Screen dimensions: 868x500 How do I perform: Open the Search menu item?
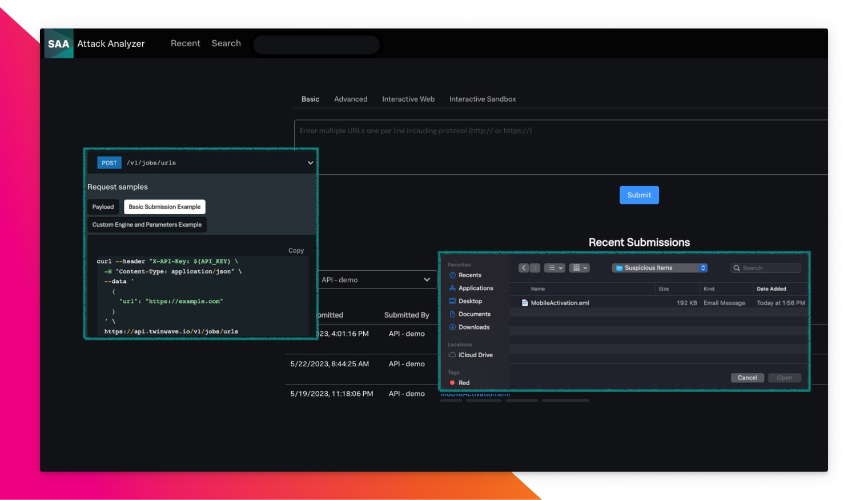click(226, 43)
